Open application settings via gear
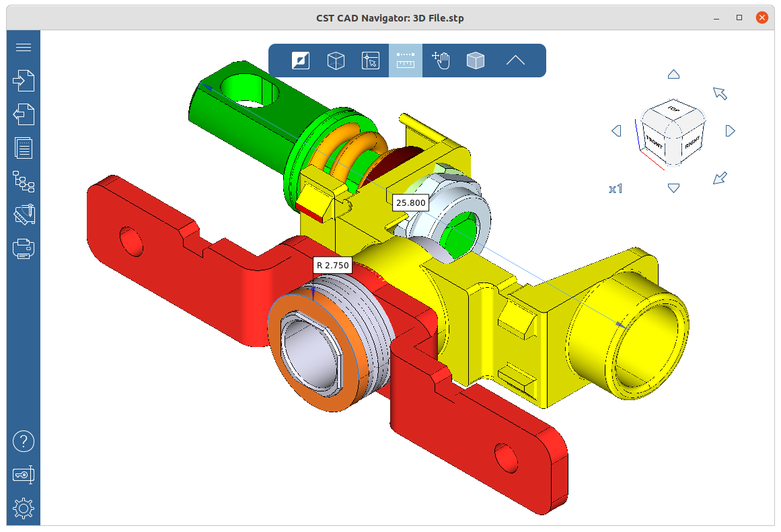 [x=24, y=508]
